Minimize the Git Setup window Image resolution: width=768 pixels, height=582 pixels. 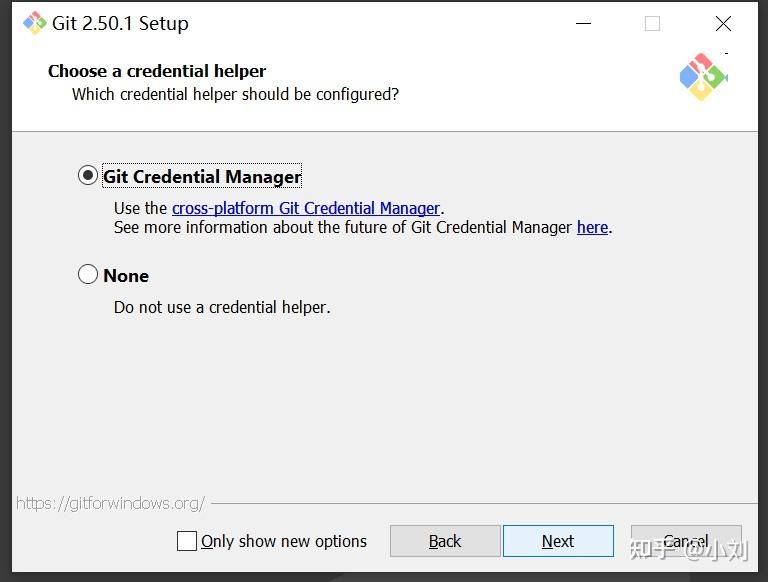click(582, 23)
